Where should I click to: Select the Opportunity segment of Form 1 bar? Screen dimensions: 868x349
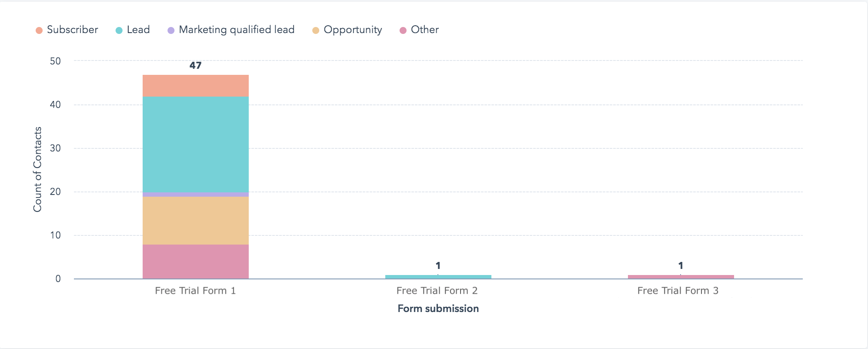(x=196, y=221)
